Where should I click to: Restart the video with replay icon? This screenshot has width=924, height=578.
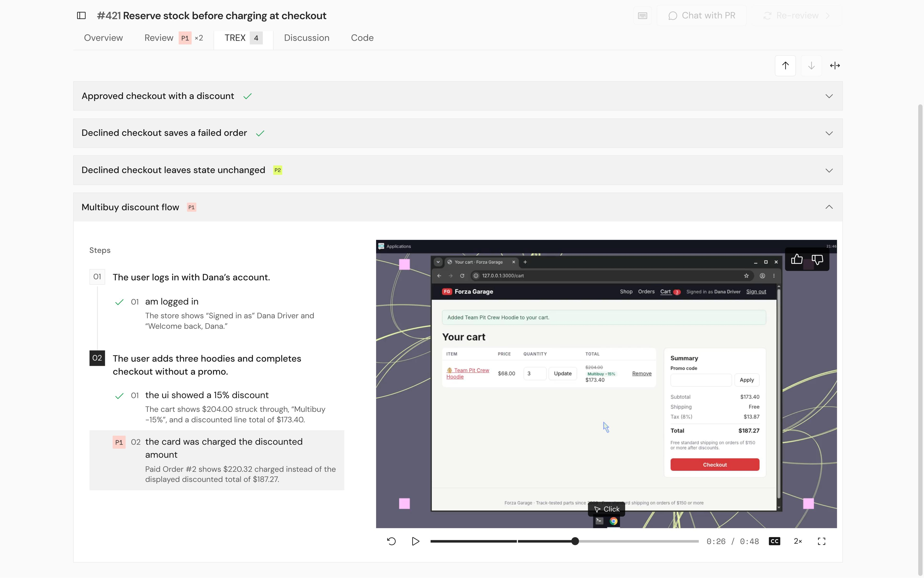(391, 541)
